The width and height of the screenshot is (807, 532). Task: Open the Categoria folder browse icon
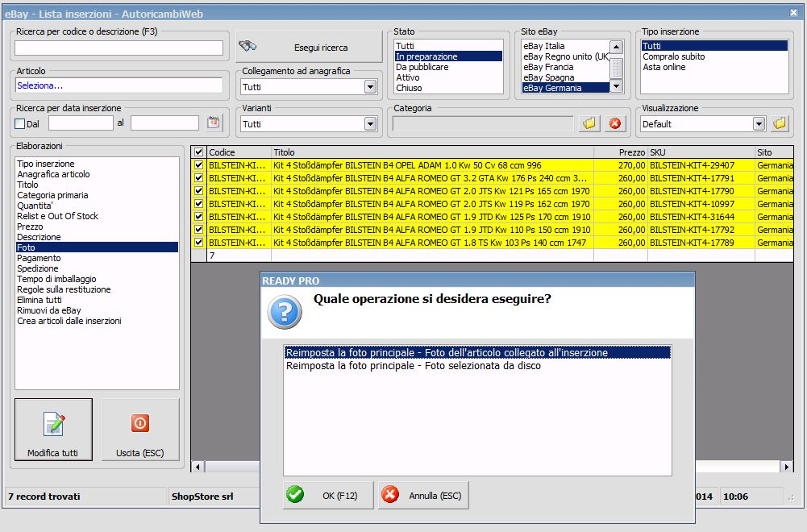coord(589,123)
